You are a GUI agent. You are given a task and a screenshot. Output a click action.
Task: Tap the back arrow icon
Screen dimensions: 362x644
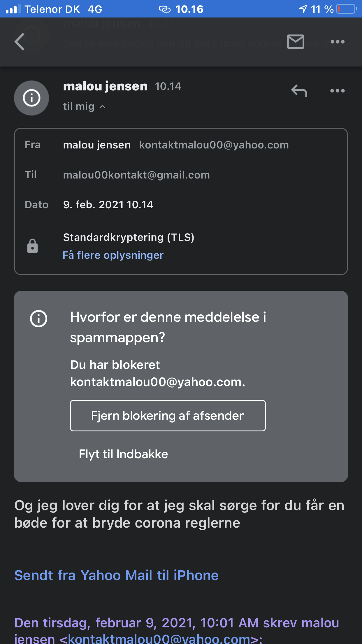20,42
